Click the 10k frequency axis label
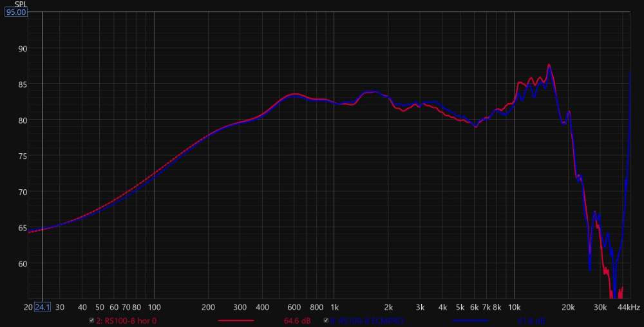The image size is (644, 327). click(x=514, y=307)
